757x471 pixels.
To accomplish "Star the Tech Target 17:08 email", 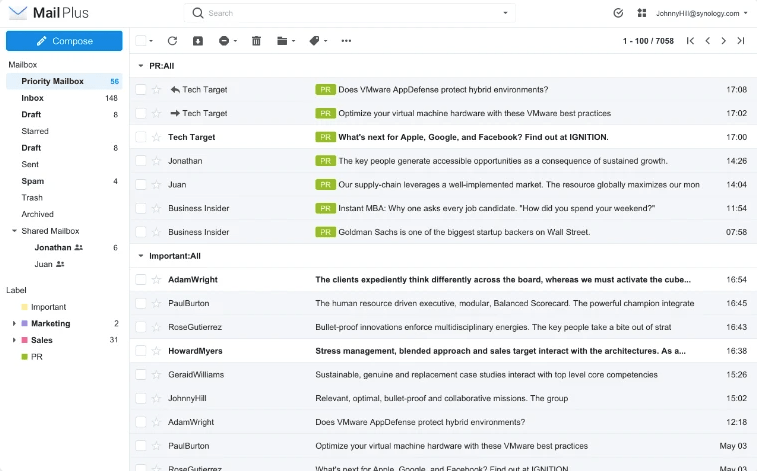I will pyautogui.click(x=156, y=89).
